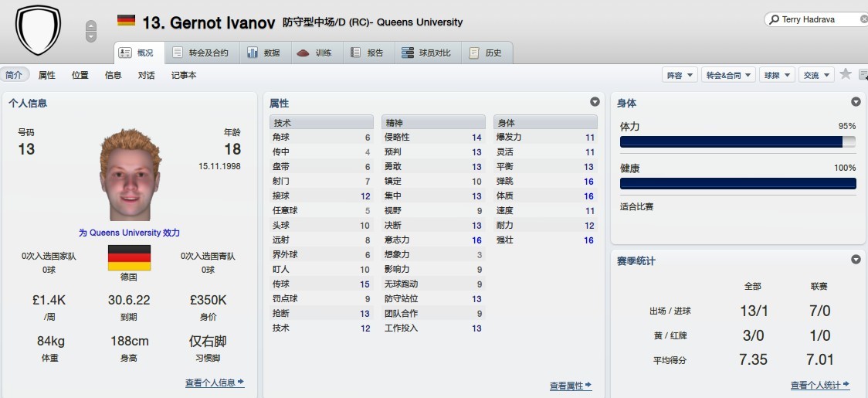Image resolution: width=868 pixels, height=398 pixels.
Task: Click the 弹跳 attribute row
Action: [545, 182]
